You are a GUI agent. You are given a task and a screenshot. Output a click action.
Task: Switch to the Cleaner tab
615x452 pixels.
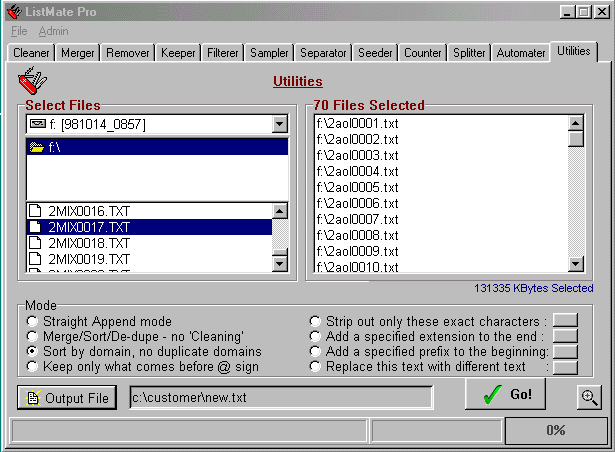31,53
